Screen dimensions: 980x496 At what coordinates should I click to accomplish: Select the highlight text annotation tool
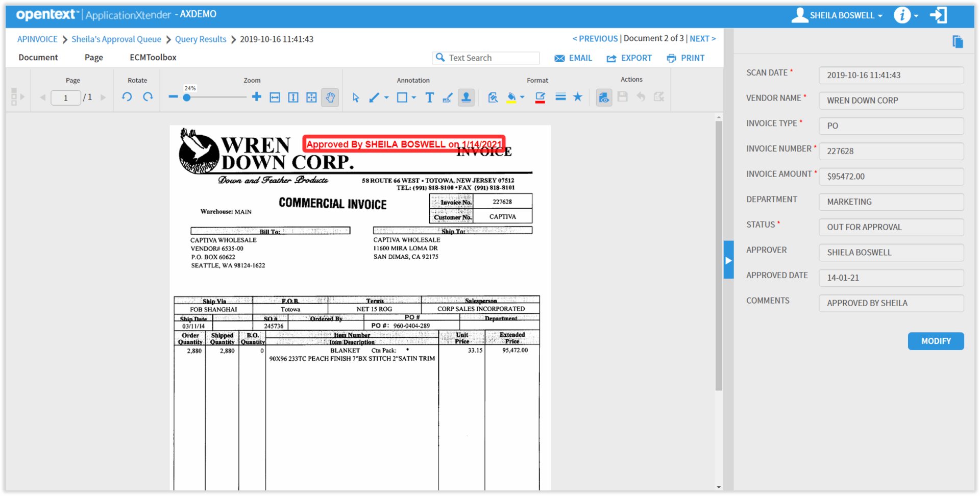coord(448,97)
